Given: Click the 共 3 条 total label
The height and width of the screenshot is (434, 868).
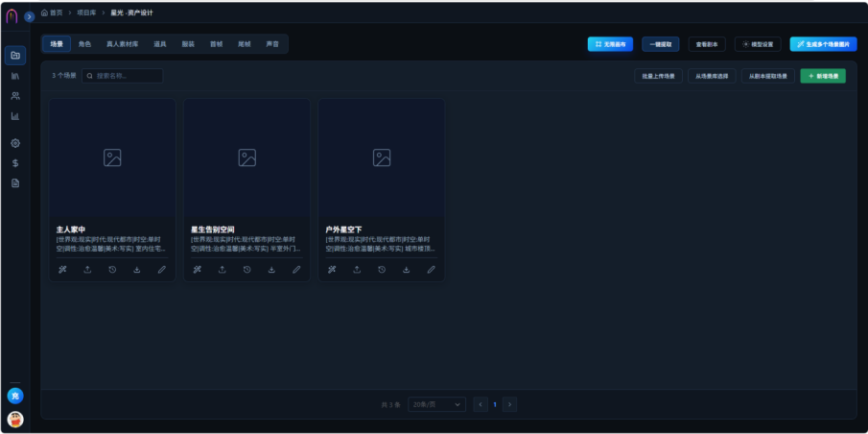Looking at the screenshot, I should [x=390, y=404].
